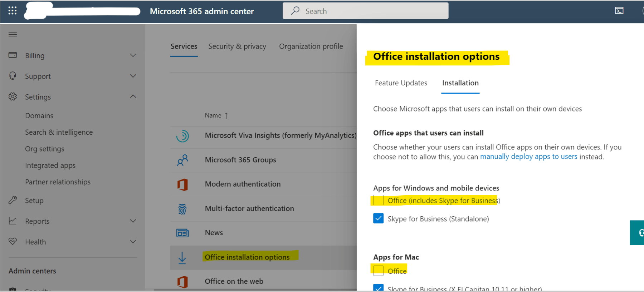The image size is (644, 292).
Task: Open Domains under Settings
Action: click(39, 116)
